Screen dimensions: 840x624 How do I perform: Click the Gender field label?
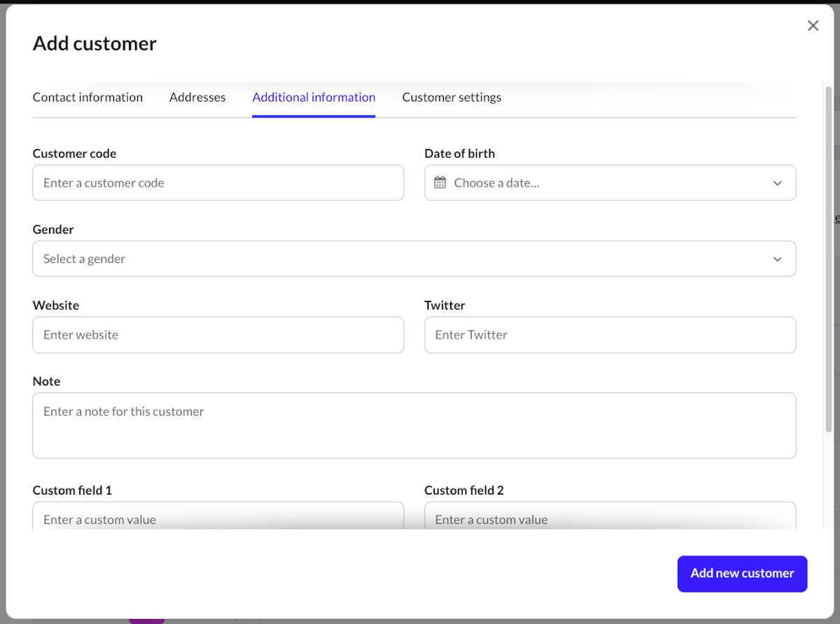[x=53, y=229]
